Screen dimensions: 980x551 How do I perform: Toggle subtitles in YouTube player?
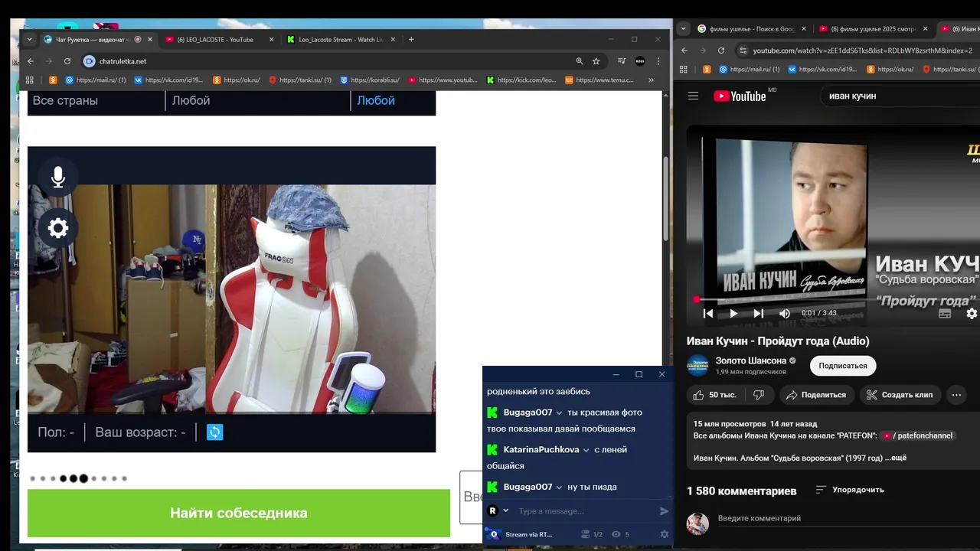point(945,313)
